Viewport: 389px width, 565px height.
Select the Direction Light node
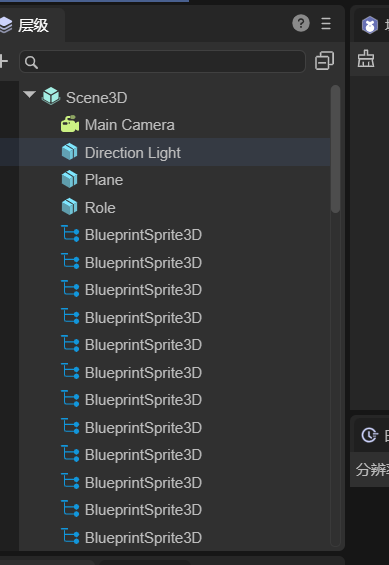[175, 152]
